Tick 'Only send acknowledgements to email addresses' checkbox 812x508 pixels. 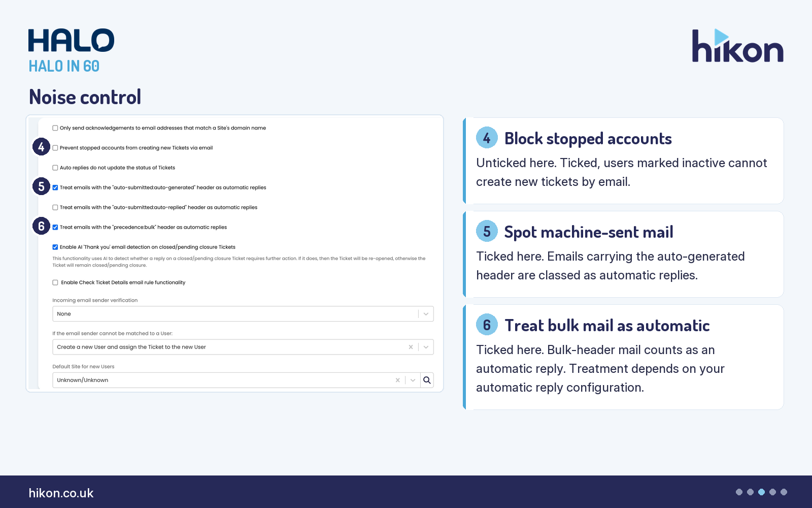tap(55, 128)
